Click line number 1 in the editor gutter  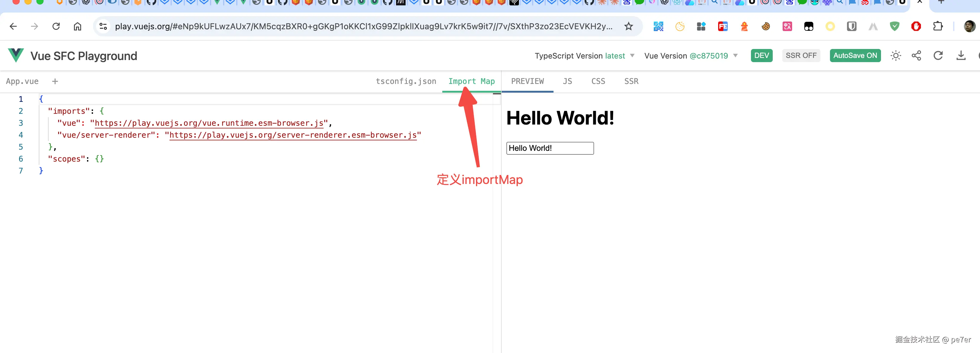21,99
